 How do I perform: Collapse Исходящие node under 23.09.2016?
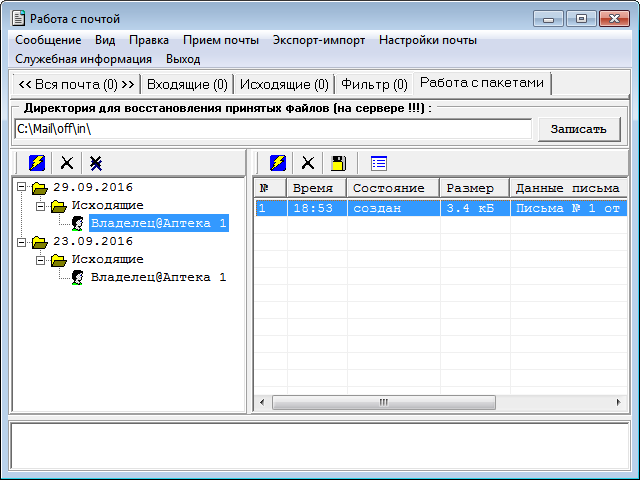[40, 260]
